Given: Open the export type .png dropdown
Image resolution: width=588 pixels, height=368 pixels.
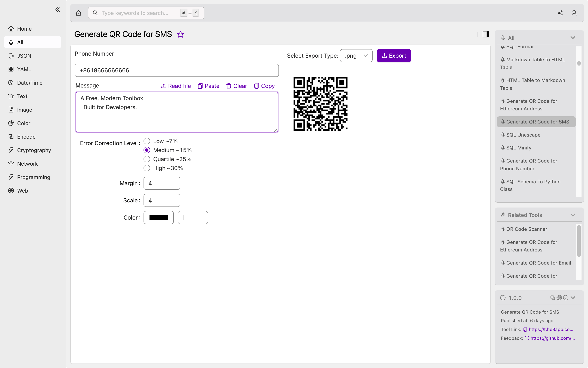Looking at the screenshot, I should tap(356, 56).
